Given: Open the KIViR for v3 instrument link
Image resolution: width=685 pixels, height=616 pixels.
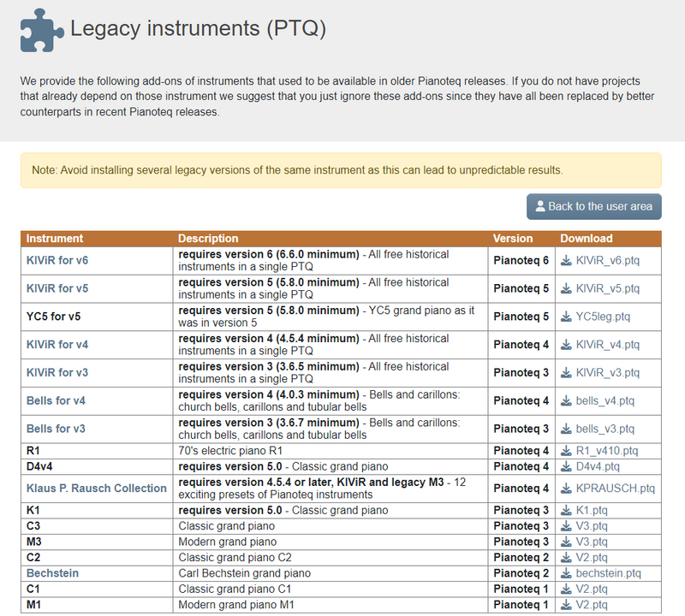Looking at the screenshot, I should click(x=57, y=373).
